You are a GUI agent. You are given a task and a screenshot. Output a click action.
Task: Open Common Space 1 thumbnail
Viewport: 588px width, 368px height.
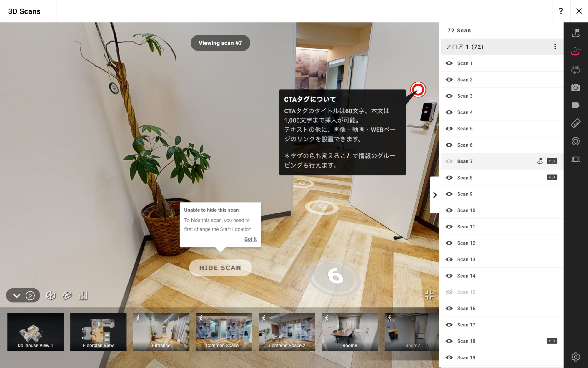pos(224,332)
